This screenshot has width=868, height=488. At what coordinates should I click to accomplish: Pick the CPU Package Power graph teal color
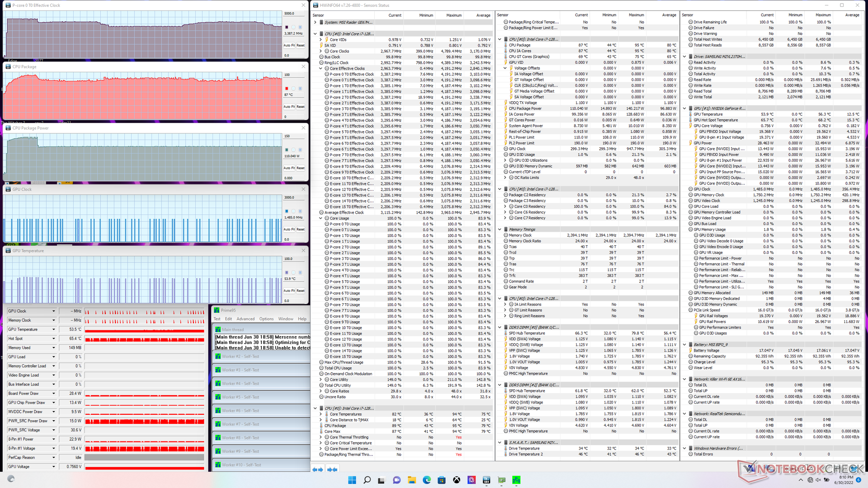(287, 150)
